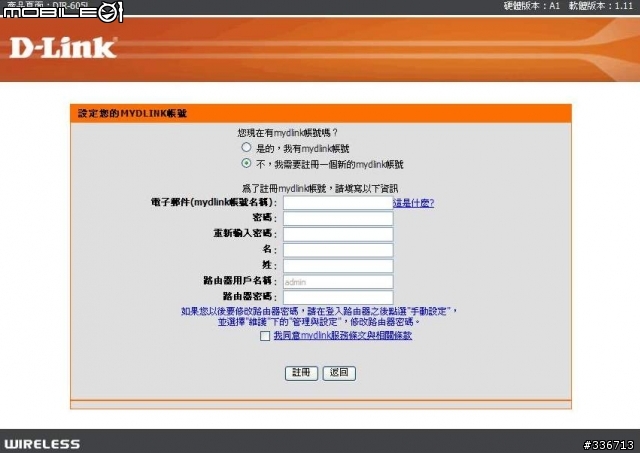Click the blue note about 手動設定
The height and width of the screenshot is (453, 640).
pyautogui.click(x=319, y=316)
